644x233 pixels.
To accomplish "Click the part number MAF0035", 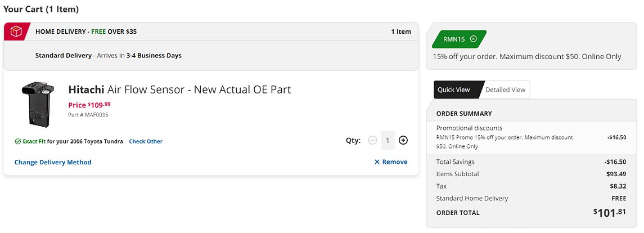I will (x=88, y=115).
